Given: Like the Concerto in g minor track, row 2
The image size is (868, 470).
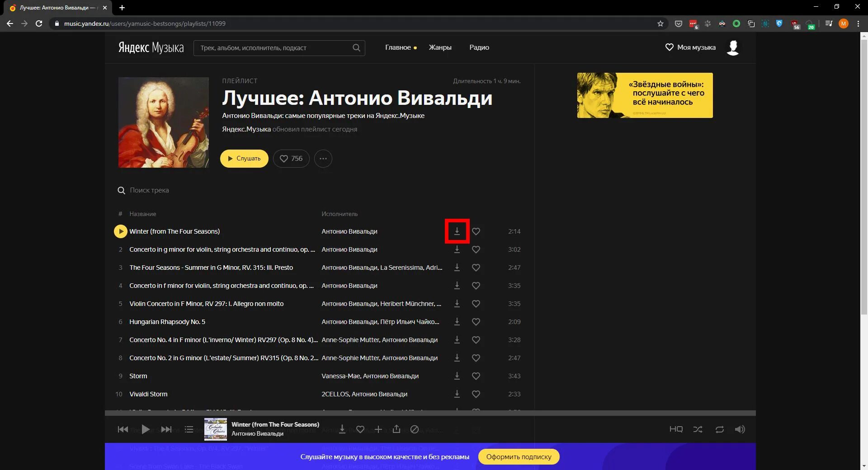Looking at the screenshot, I should tap(476, 249).
